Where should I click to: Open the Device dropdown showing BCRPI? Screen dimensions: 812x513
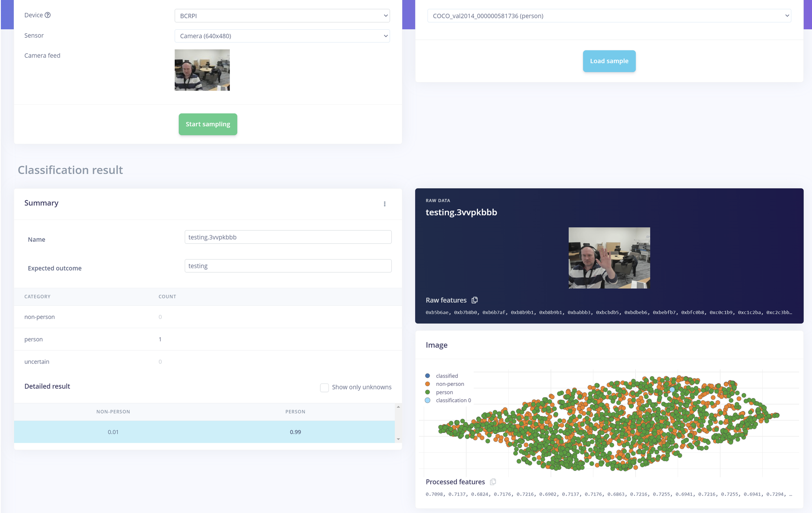[282, 16]
